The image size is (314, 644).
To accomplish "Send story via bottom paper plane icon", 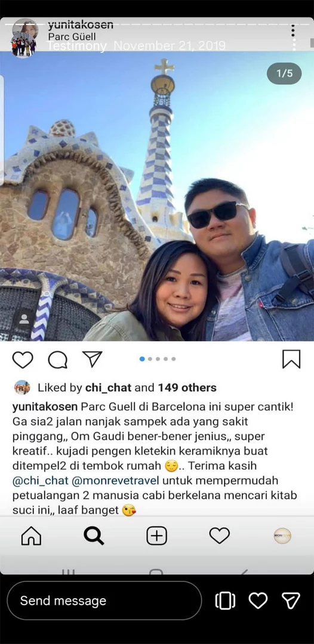I will [291, 600].
